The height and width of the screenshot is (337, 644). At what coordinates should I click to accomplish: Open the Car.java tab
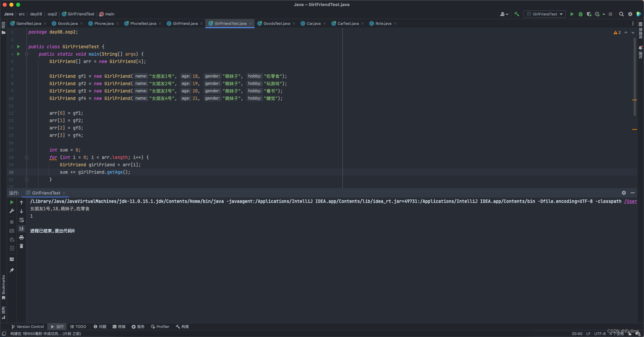click(x=313, y=23)
